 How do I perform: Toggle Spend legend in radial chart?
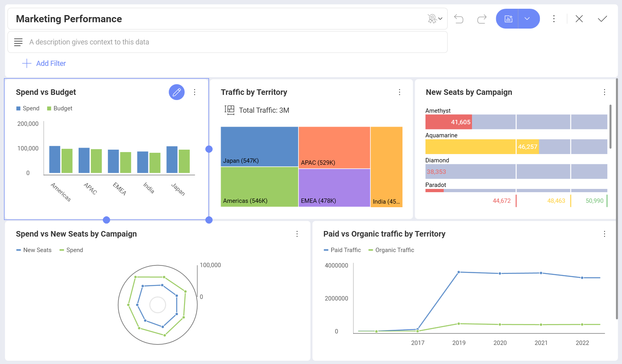[x=71, y=250]
